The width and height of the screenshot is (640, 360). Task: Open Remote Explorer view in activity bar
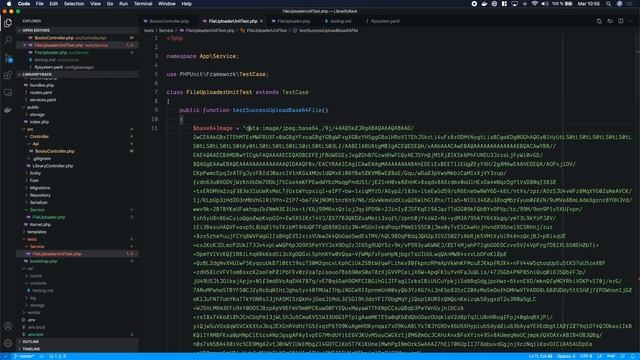(x=8, y=93)
